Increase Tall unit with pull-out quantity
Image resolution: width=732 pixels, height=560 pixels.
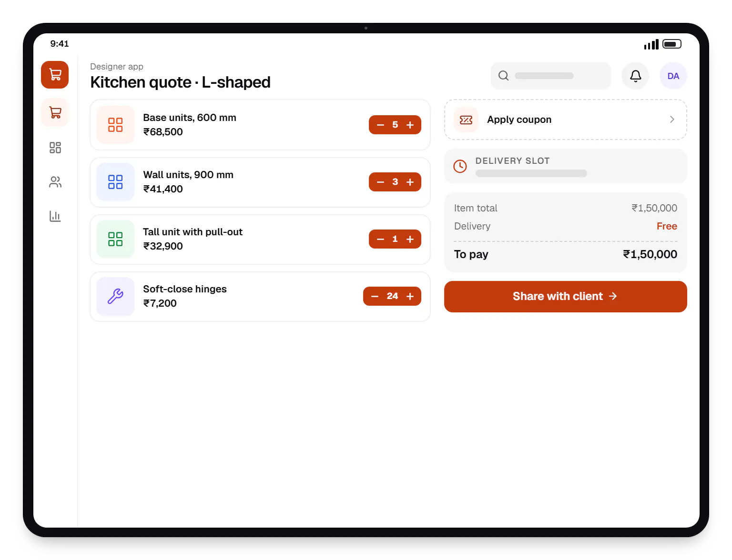coord(410,239)
